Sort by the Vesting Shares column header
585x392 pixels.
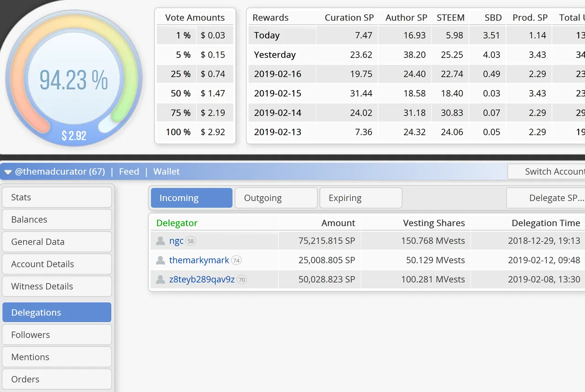[x=434, y=223]
